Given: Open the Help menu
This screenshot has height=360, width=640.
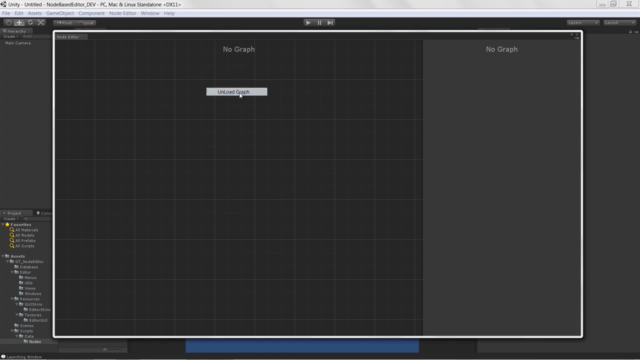Looking at the screenshot, I should point(169,13).
